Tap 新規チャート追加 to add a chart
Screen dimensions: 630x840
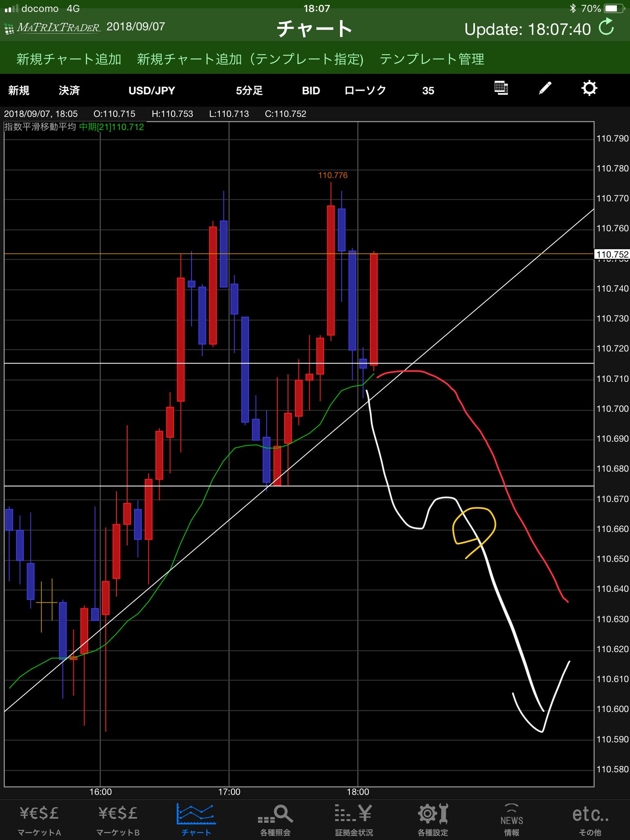pos(69,59)
